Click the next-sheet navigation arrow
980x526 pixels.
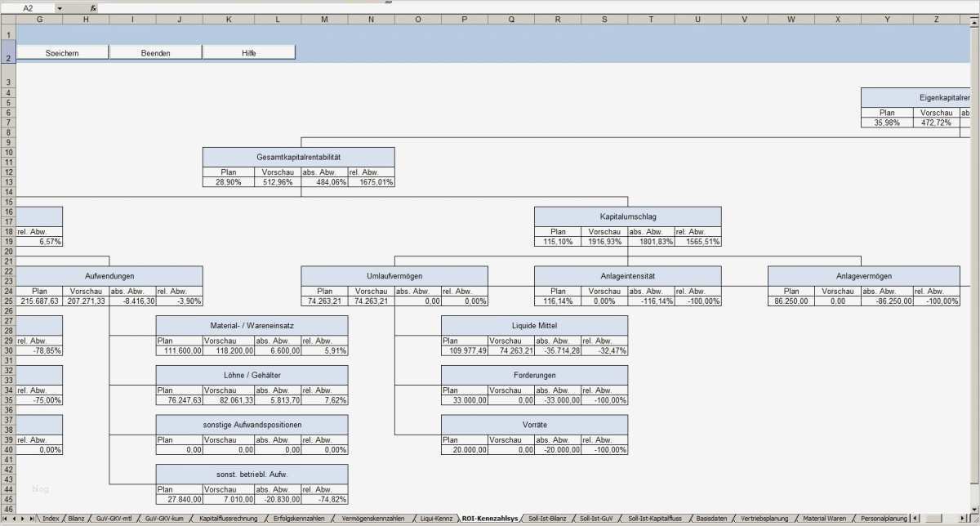(24, 517)
